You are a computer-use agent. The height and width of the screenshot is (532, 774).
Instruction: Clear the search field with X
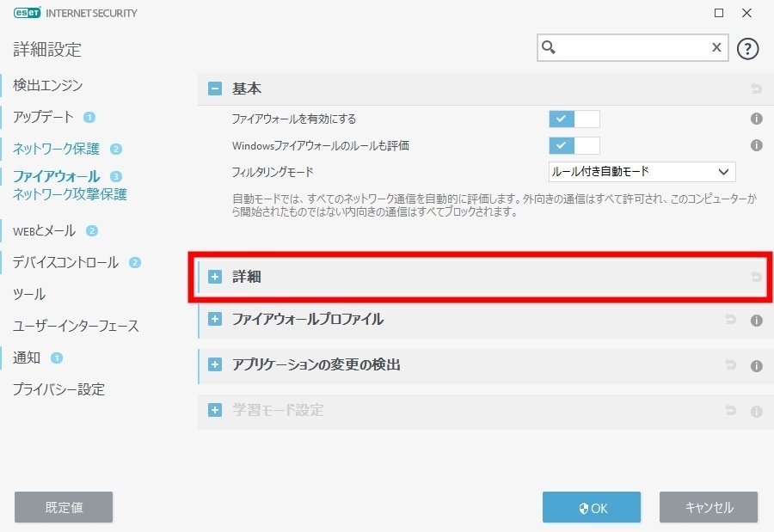(x=716, y=47)
